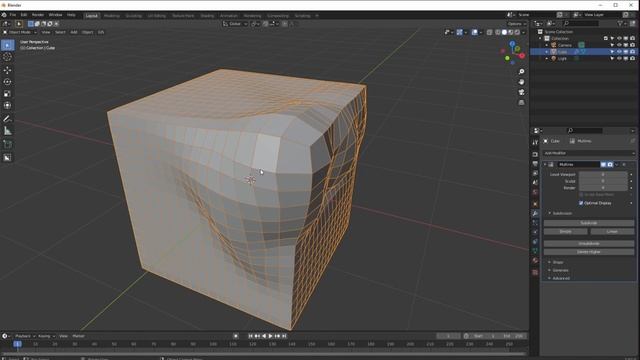Screen dimensions: 640x360
Task: Toggle visibility eye for Camera in the outliner
Action: [x=619, y=45]
